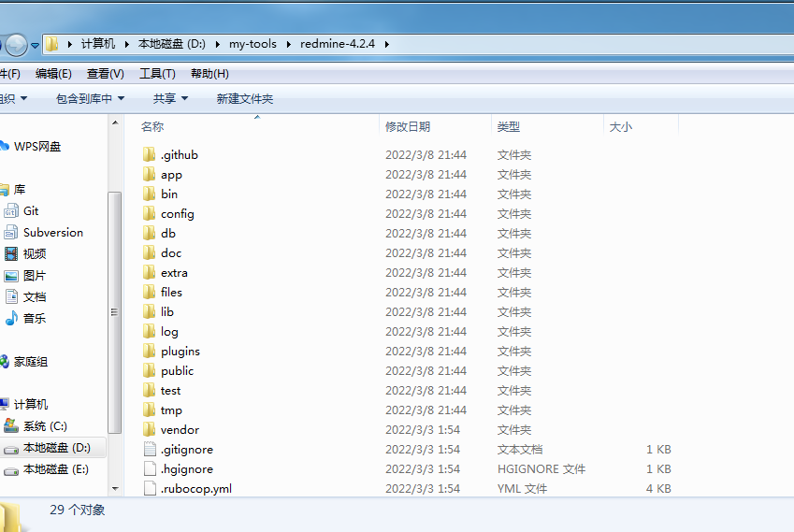Image resolution: width=794 pixels, height=532 pixels.
Task: Click my-tools in the address path
Action: coord(253,44)
